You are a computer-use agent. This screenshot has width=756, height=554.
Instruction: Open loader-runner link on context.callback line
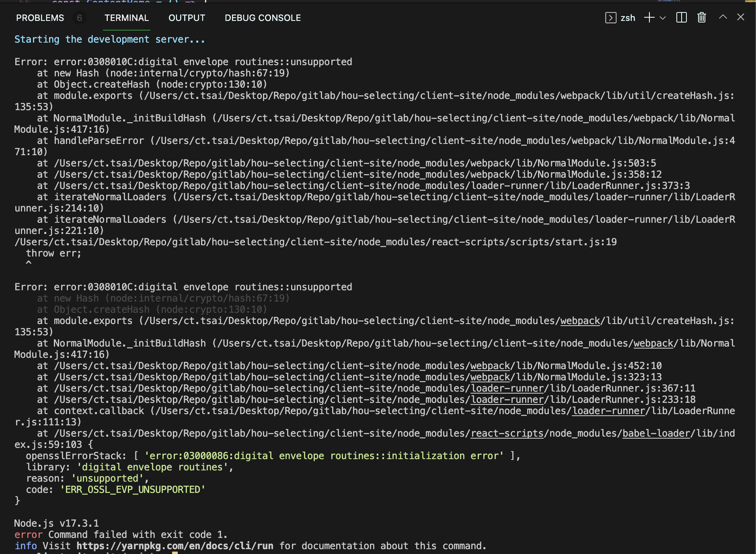(x=609, y=411)
